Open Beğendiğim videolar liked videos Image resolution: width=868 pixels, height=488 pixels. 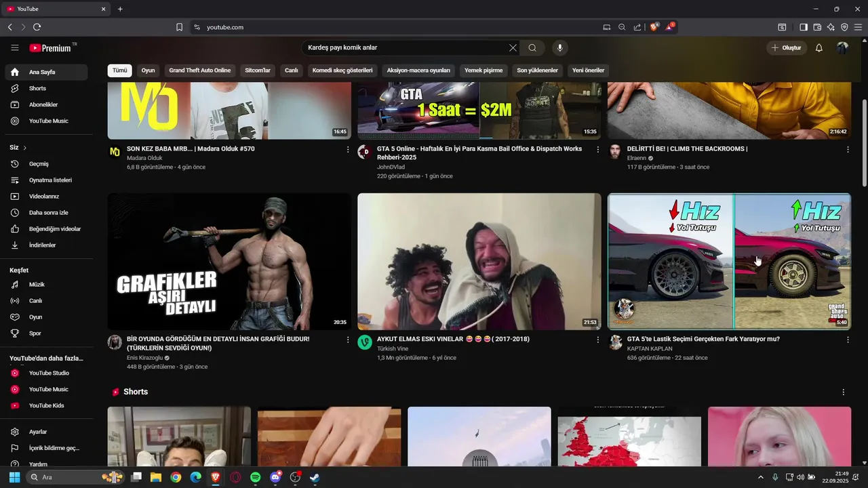pos(47,229)
